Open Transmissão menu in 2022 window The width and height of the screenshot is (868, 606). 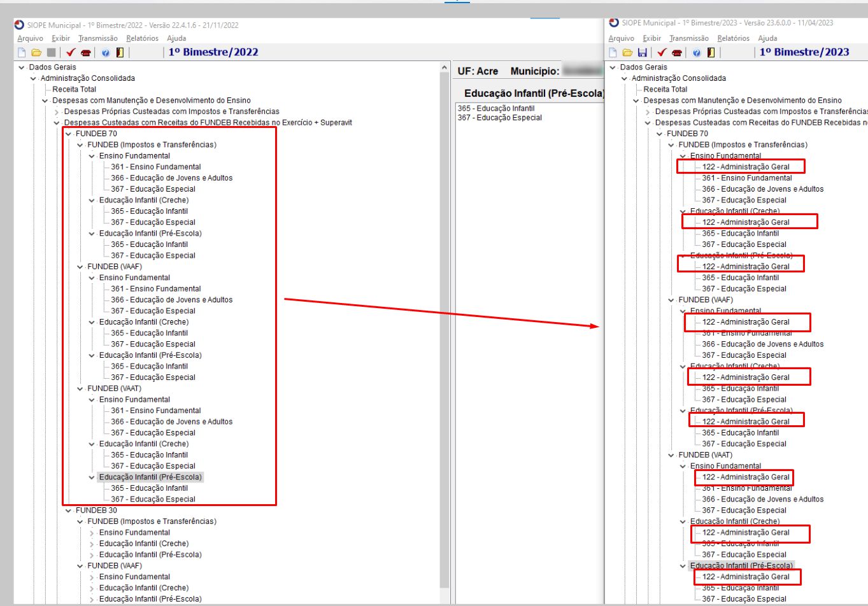[x=97, y=38]
